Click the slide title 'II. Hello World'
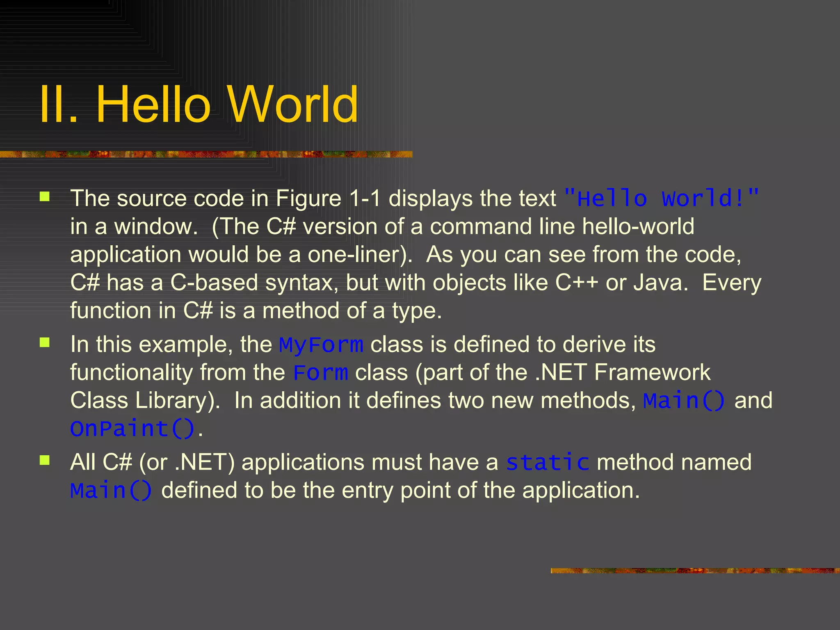 (199, 104)
